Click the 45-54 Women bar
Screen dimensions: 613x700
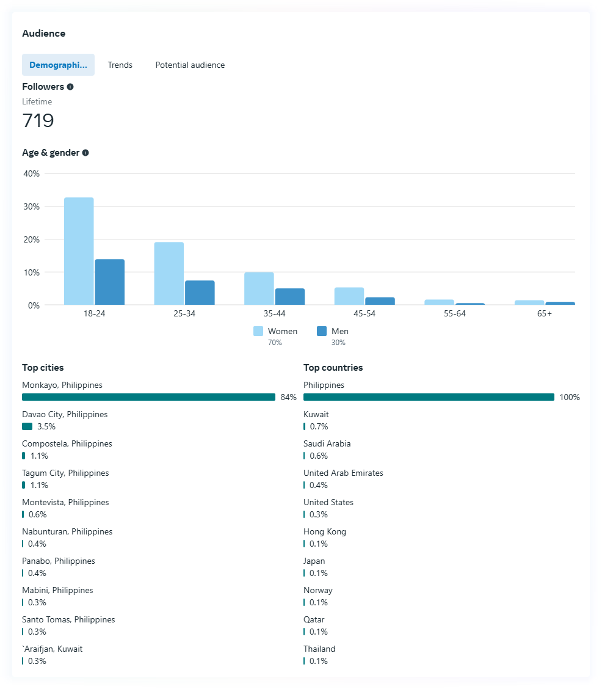(349, 296)
